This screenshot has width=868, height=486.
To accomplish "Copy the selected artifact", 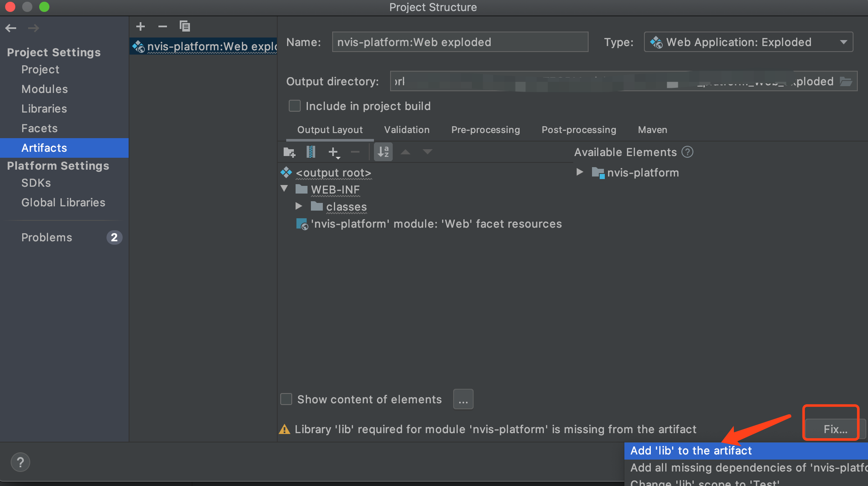I will pos(185,26).
